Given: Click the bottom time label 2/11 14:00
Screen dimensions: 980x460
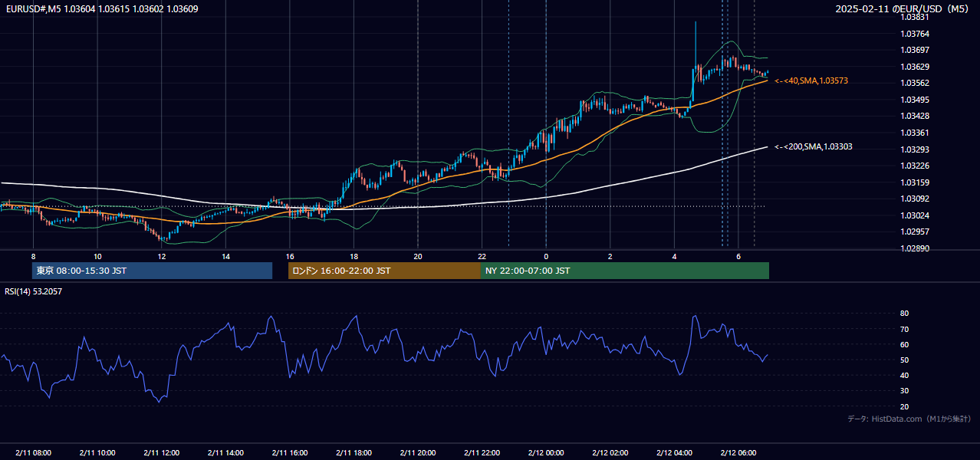Looking at the screenshot, I should pyautogui.click(x=225, y=453).
